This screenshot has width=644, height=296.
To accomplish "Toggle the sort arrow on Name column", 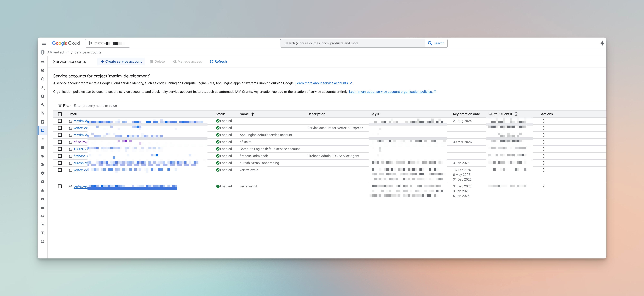I will (x=252, y=114).
